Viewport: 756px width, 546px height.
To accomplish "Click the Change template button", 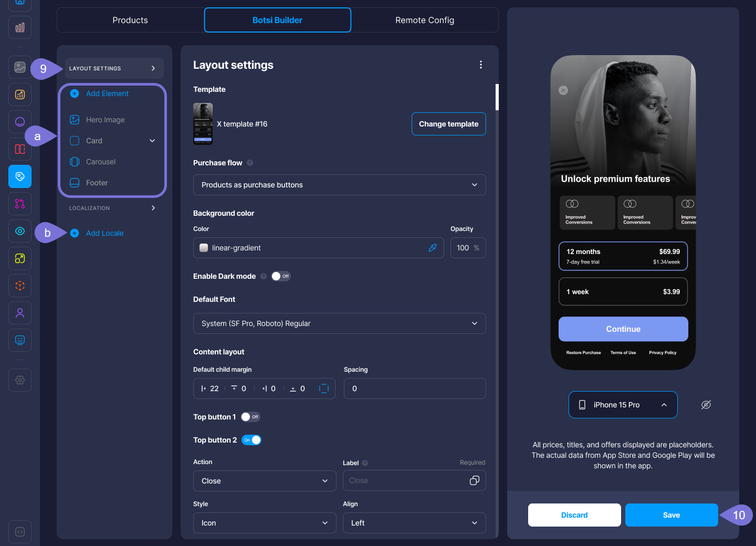I will pos(448,124).
